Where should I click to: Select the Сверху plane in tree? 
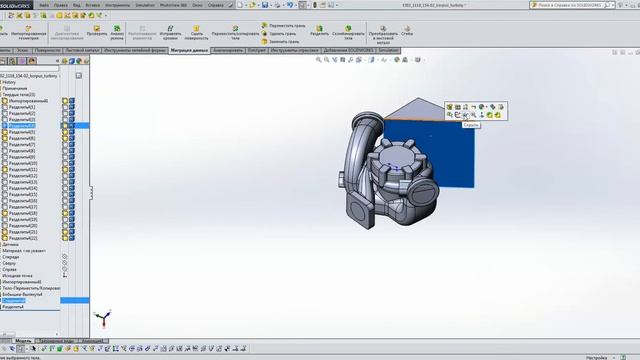coord(9,263)
